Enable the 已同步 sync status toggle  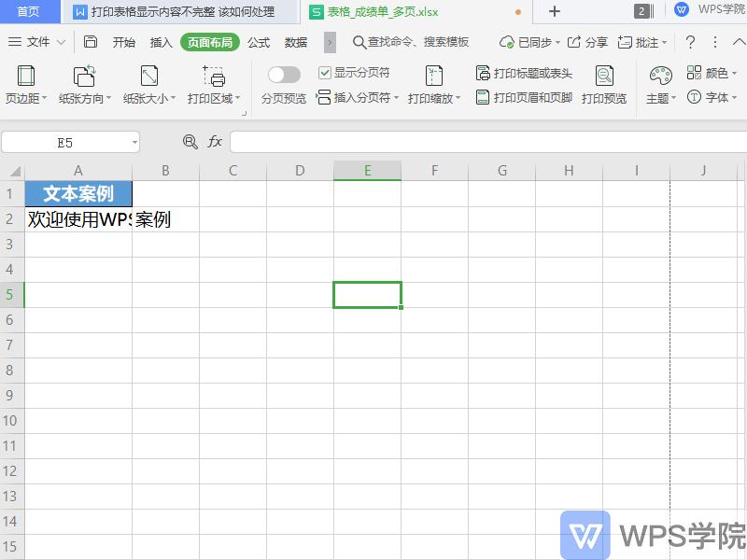pos(529,42)
